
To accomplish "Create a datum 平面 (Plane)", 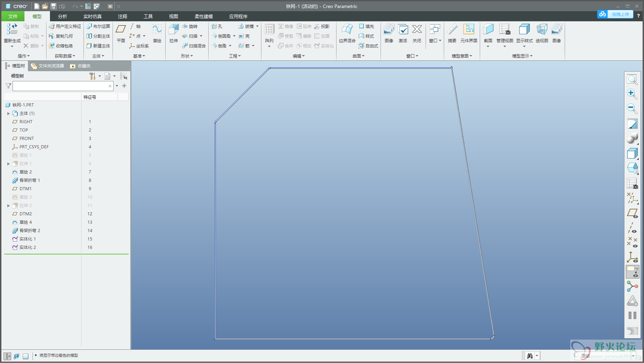I will pos(121,33).
